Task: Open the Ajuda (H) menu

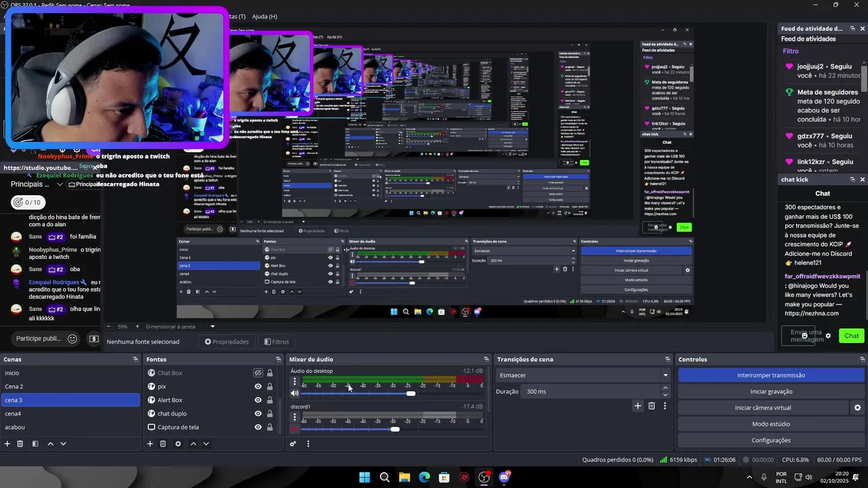Action: coord(264,16)
